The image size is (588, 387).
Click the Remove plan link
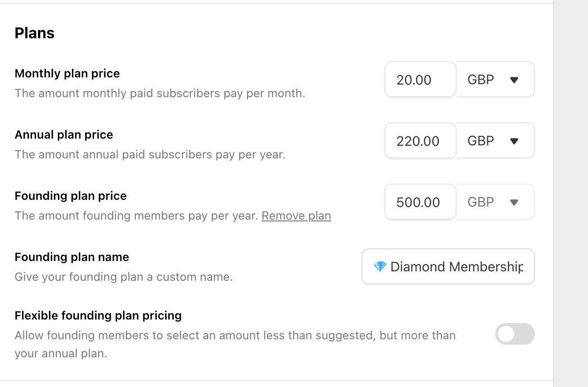(x=296, y=216)
